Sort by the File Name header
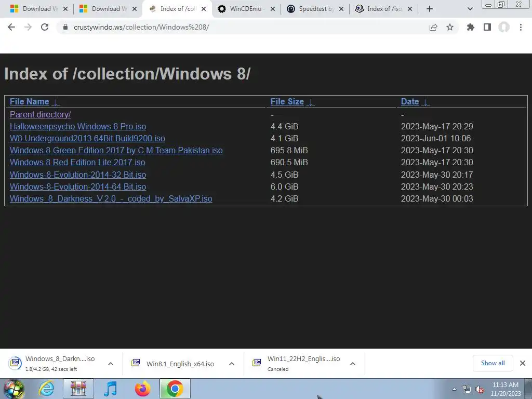 click(x=30, y=101)
